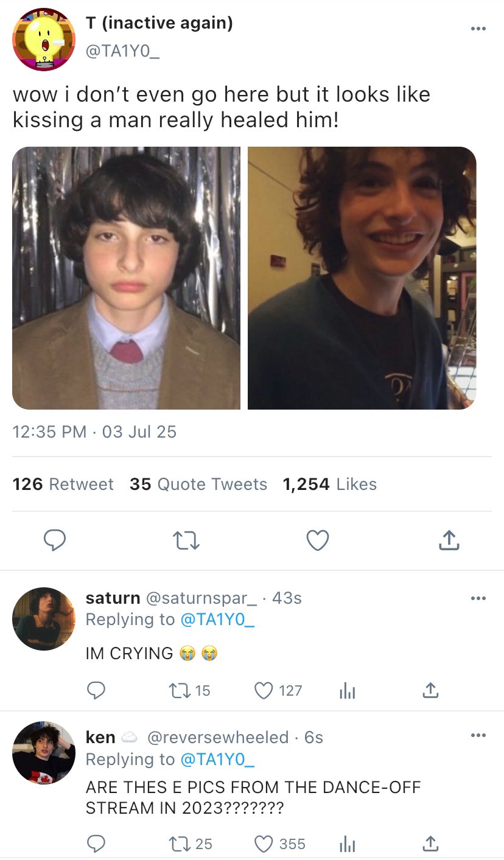
Task: Open more options on ken's reply
Action: click(478, 736)
